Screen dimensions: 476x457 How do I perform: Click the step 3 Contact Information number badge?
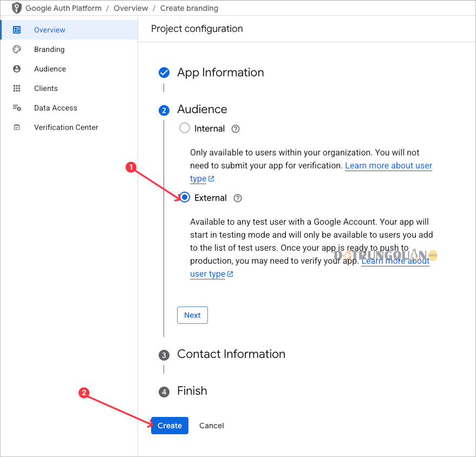click(164, 355)
